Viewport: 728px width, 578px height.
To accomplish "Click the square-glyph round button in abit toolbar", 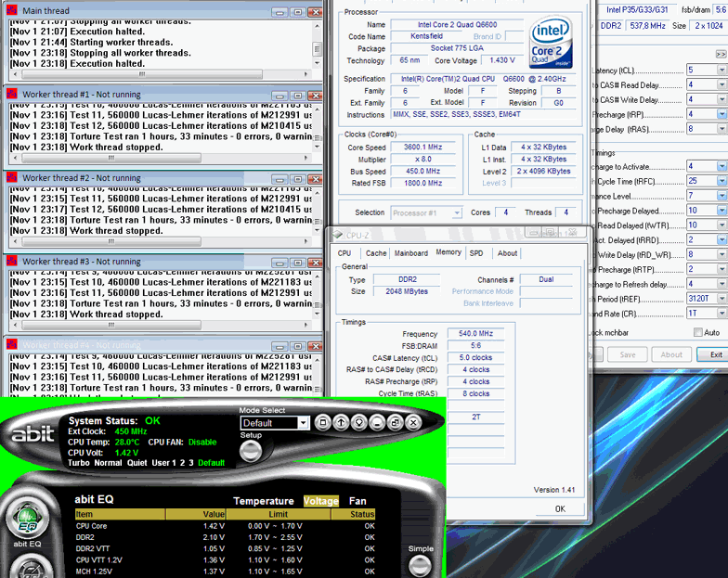I will pyautogui.click(x=323, y=422).
